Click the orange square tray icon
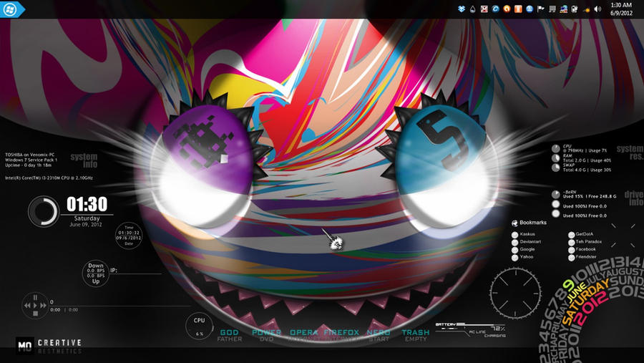The width and height of the screenshot is (644, 363). [x=518, y=9]
